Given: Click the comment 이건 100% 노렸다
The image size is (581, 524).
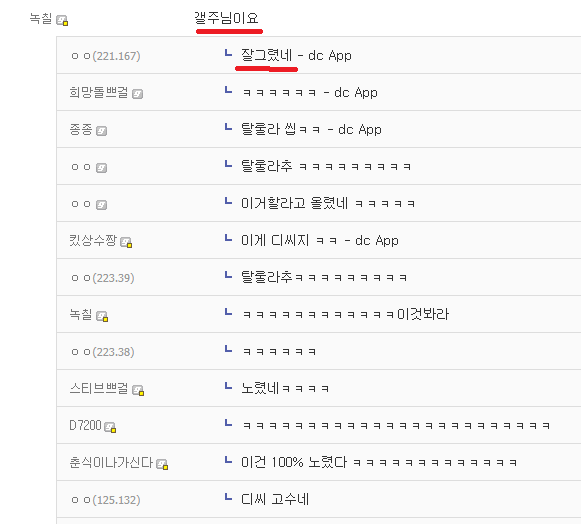Looking at the screenshot, I should pyautogui.click(x=379, y=462).
